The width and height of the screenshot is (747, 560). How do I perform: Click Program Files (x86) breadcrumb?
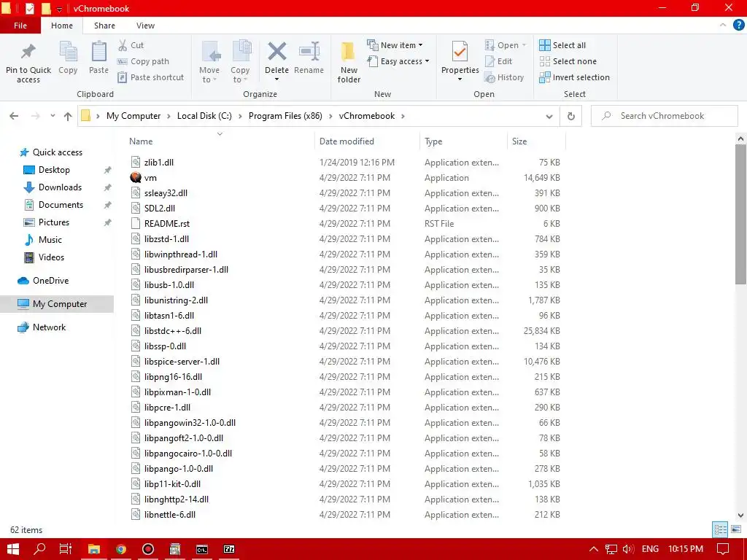coord(285,116)
